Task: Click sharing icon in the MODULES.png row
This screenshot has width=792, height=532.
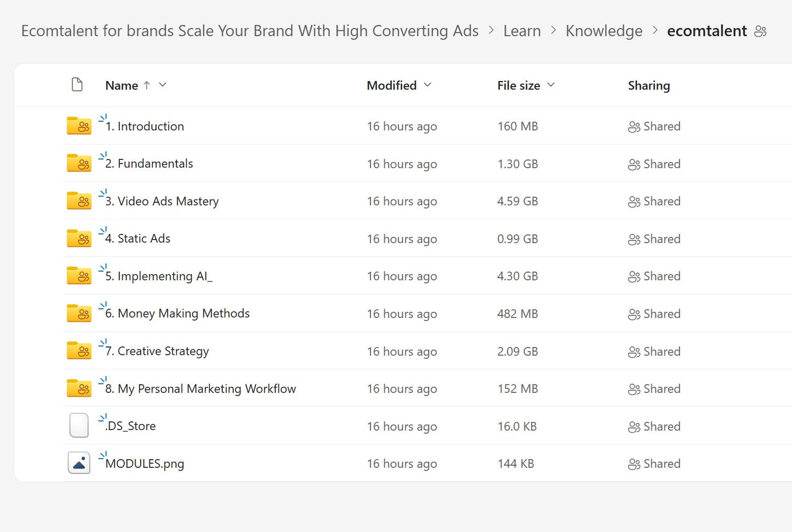Action: point(634,465)
